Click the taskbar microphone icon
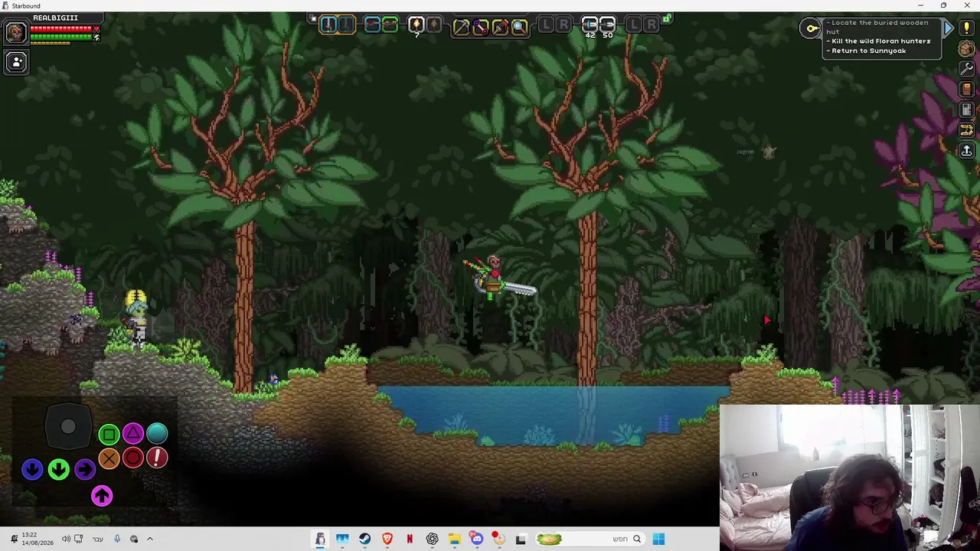Image resolution: width=980 pixels, height=551 pixels. point(117,539)
